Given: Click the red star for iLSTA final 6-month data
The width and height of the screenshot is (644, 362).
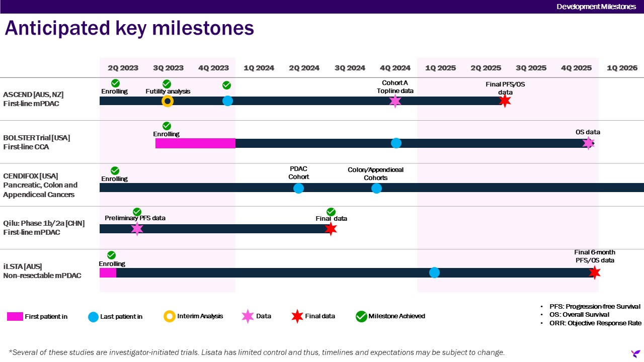Looking at the screenshot, I should [595, 273].
